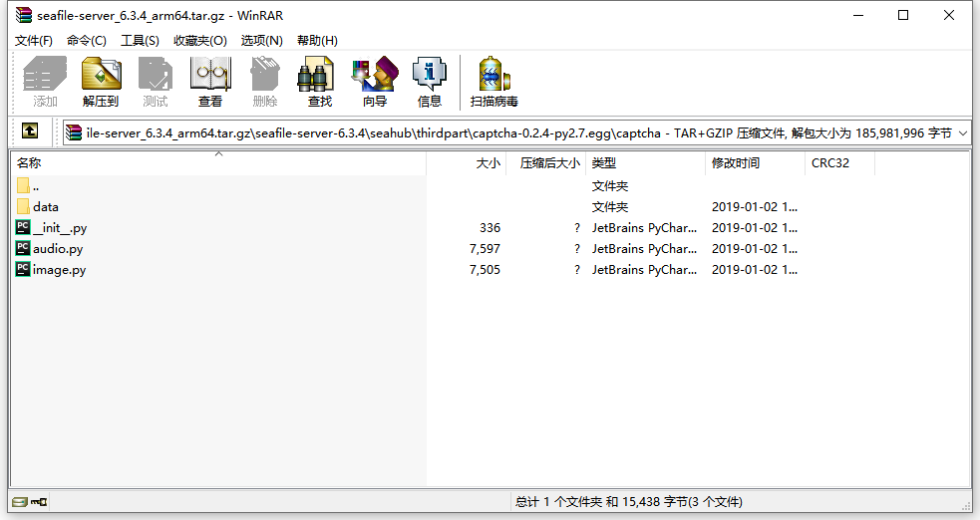Open the 查找 (Find) binoculars icon
Image resolution: width=980 pixels, height=520 pixels.
320,82
